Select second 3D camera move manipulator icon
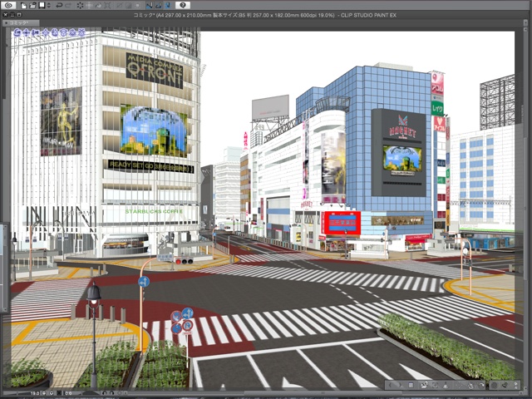Image resolution: width=532 pixels, height=399 pixels. 27,32
